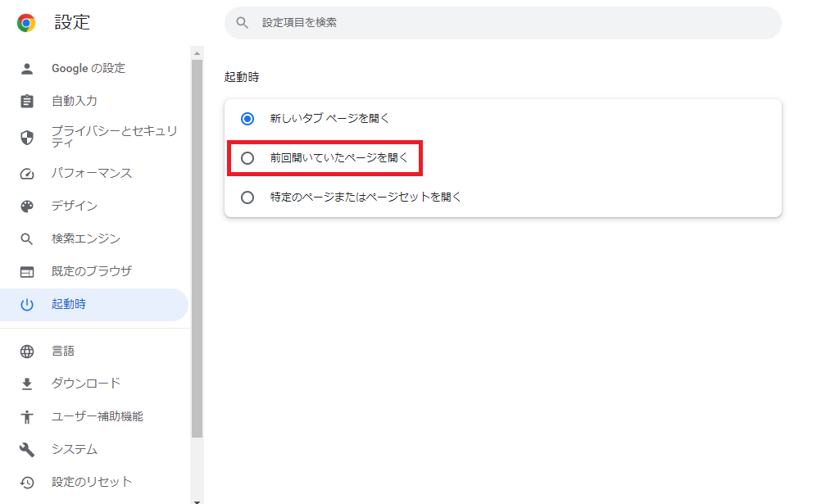Open ダウンロード settings section
Screen dimensions: 817x504
click(86, 384)
